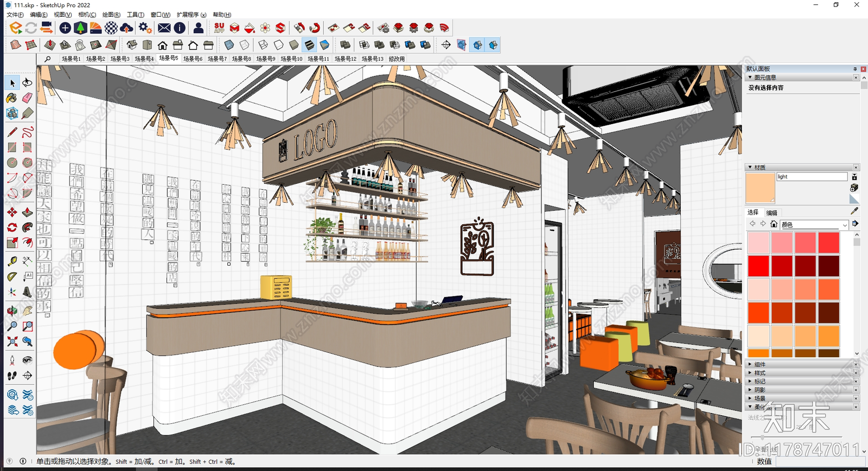Select the Rectangle drawing tool

(x=12, y=147)
